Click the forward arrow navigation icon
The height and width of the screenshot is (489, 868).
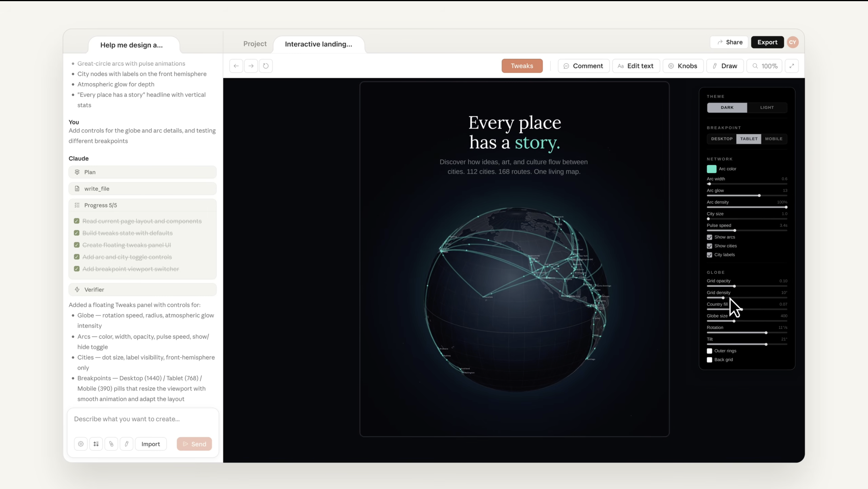tap(251, 66)
